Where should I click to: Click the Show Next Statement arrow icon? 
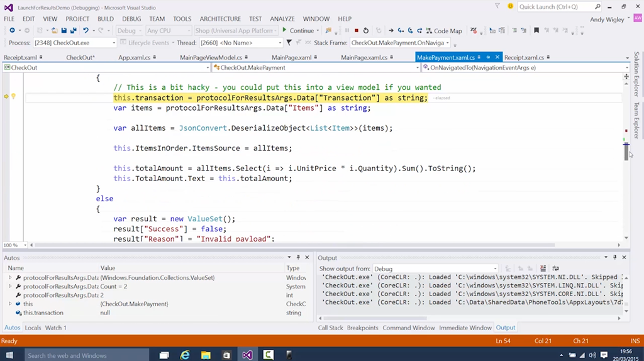point(391,30)
